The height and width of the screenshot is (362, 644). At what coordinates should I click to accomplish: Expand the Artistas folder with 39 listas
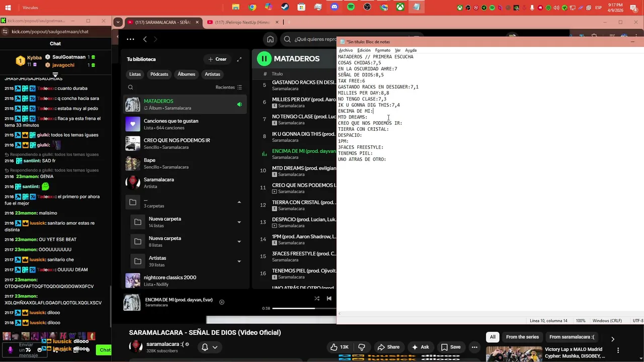[239, 261]
